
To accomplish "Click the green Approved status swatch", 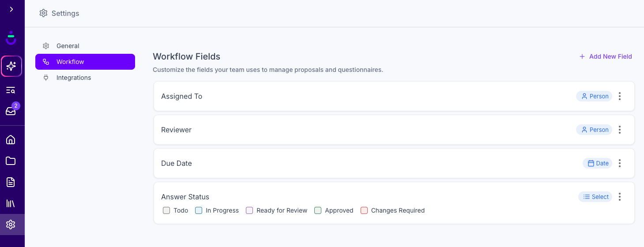I will [x=318, y=210].
